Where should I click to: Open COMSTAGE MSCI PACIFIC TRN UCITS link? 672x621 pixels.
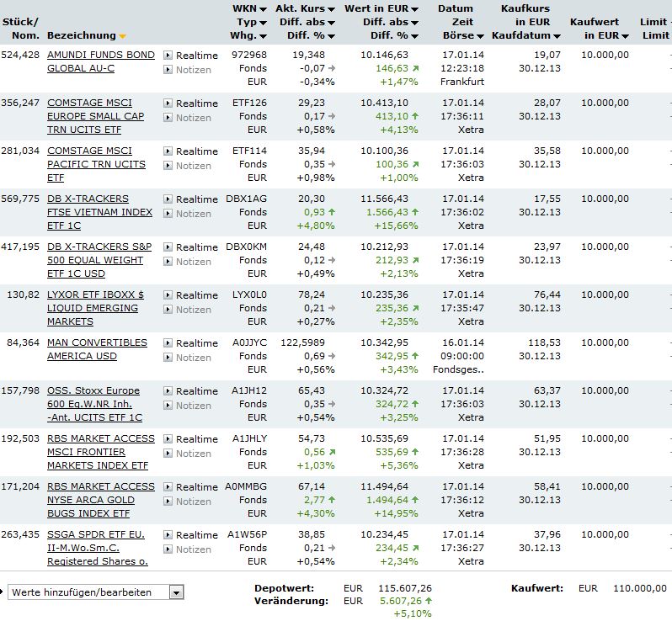click(97, 164)
